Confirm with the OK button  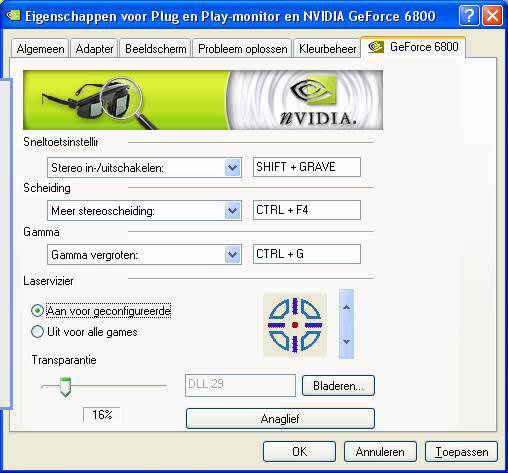click(x=299, y=452)
